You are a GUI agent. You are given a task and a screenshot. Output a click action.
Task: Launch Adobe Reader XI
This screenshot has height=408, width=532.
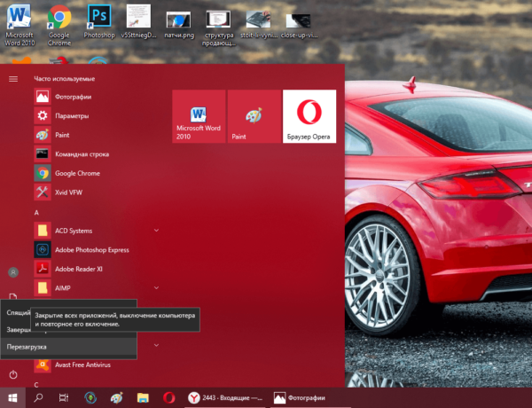[x=97, y=269]
